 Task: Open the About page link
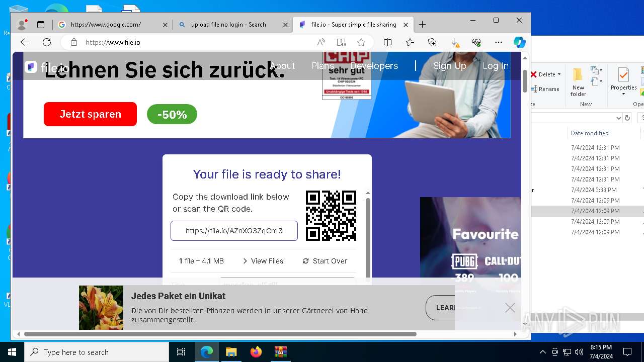pos(282,66)
